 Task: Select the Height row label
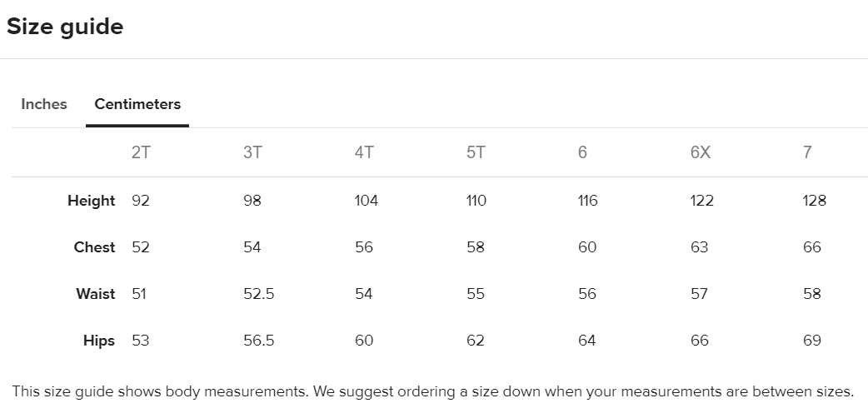(x=91, y=201)
